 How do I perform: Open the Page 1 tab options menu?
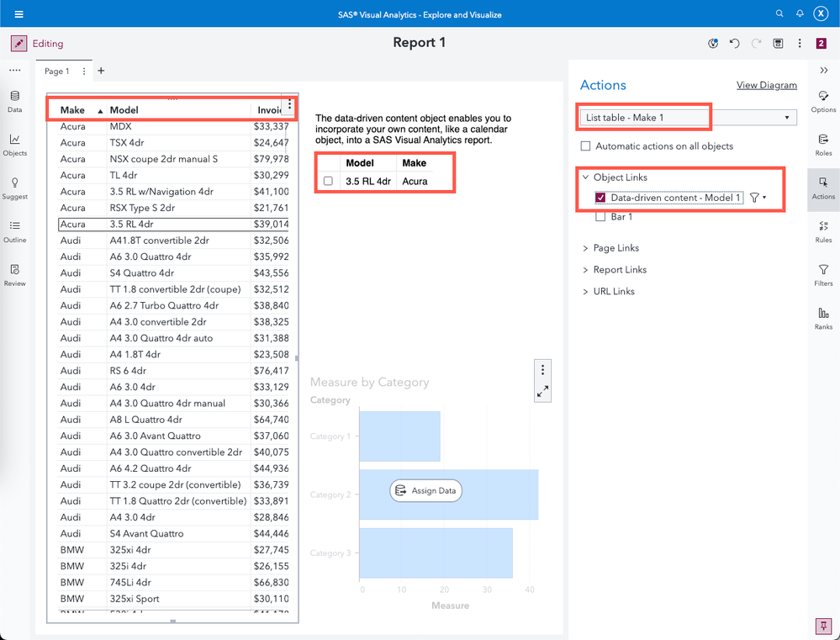point(83,71)
